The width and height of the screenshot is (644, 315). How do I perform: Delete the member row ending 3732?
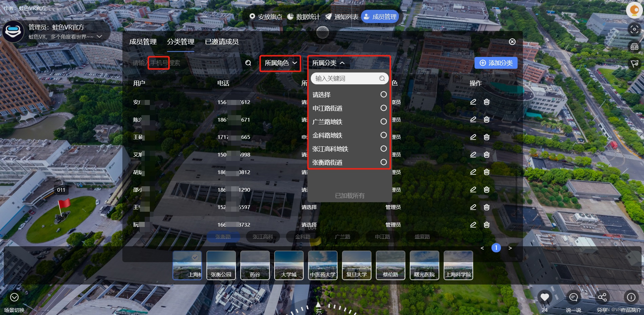click(x=486, y=225)
